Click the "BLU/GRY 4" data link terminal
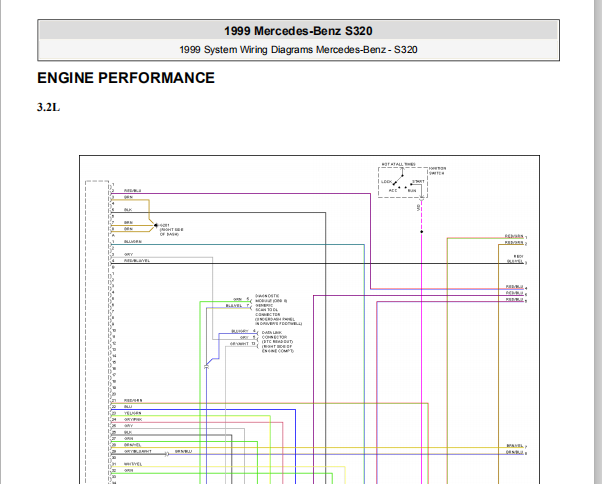 pyautogui.click(x=243, y=331)
